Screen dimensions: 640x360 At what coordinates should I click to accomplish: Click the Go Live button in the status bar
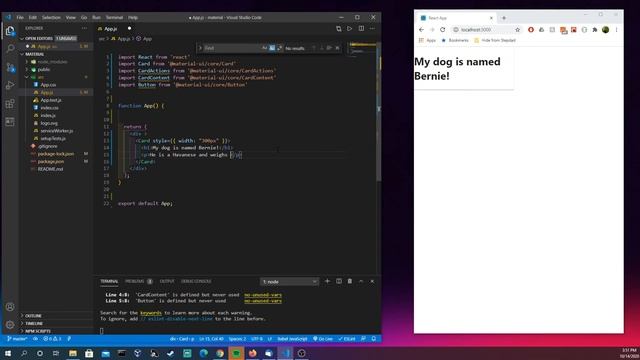323,339
